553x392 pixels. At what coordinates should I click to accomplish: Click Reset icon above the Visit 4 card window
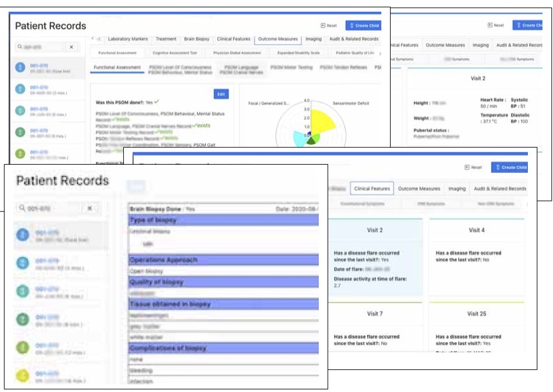point(467,167)
